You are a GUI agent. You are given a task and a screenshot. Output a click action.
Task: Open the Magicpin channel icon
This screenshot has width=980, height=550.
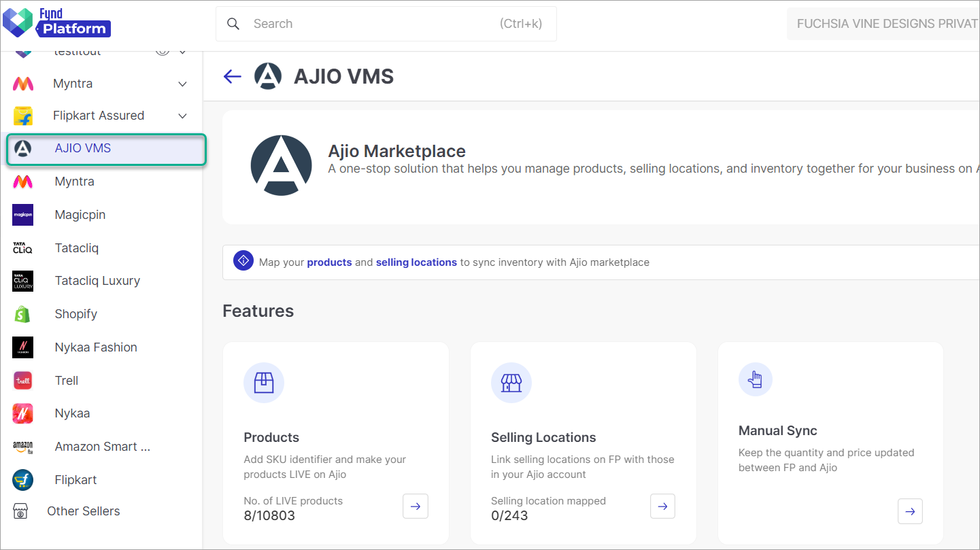22,214
